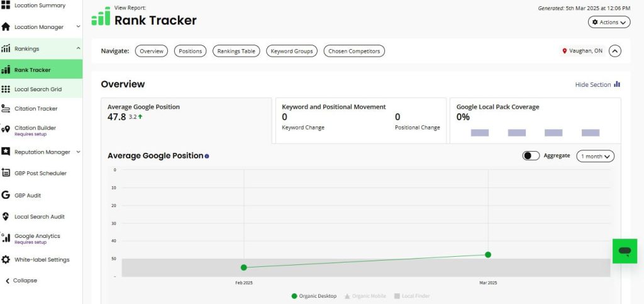Click the Positional Change label
Screen dimensions: 644x304
418,128
